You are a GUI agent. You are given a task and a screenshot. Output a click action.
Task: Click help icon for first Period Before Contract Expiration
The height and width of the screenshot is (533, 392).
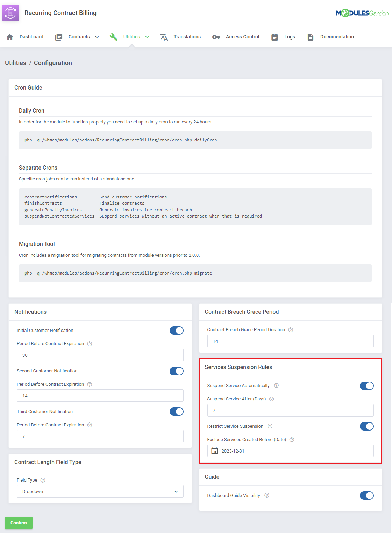90,344
